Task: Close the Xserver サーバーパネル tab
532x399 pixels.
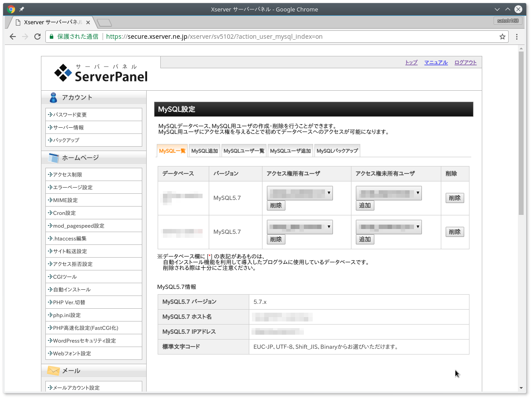Action: click(x=88, y=22)
